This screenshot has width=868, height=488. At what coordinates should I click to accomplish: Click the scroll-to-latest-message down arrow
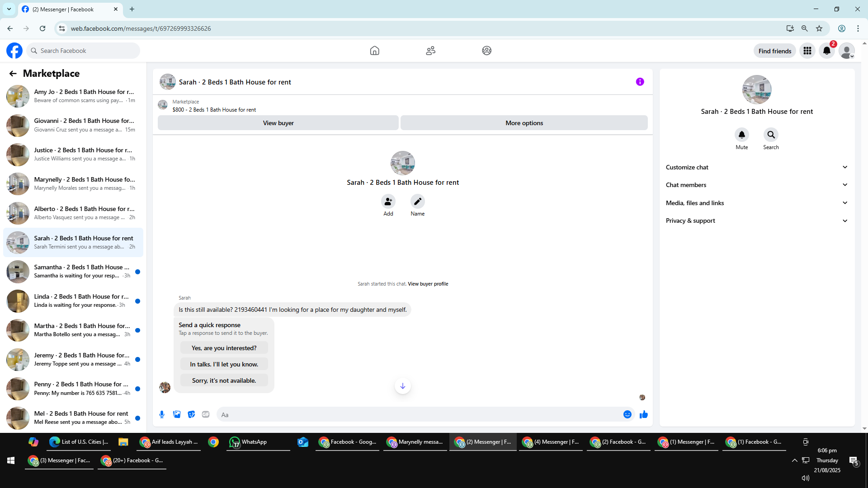[402, 386]
